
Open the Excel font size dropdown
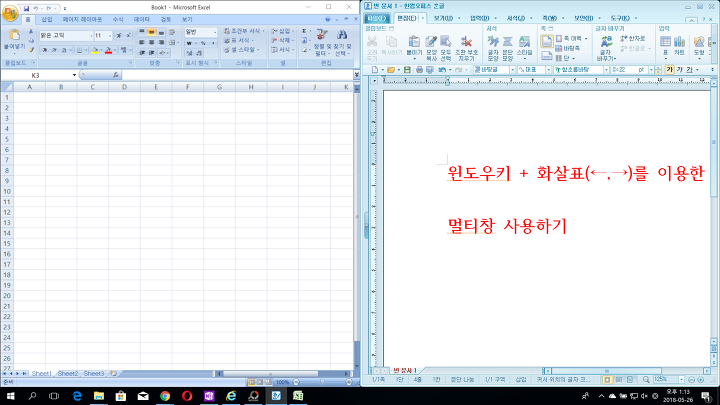(x=110, y=35)
